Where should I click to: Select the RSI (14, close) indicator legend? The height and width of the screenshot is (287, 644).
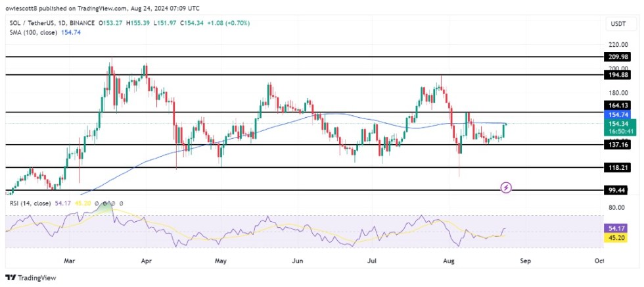tap(30, 203)
